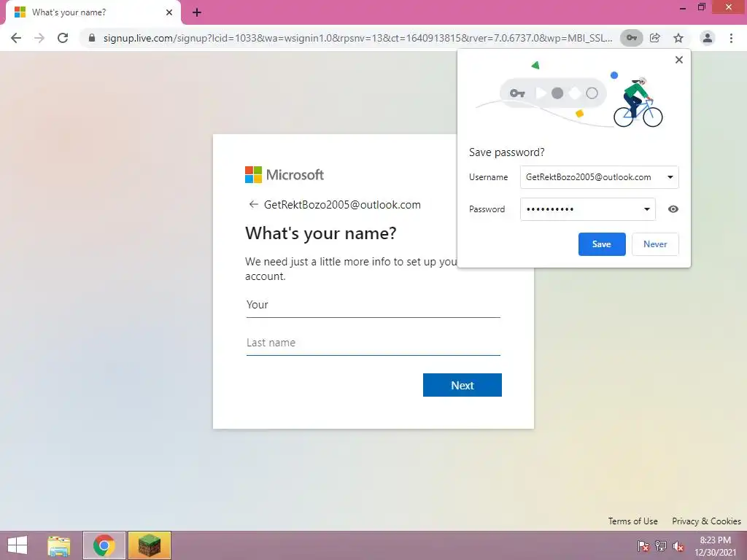
Task: Click the "Save password?" heading
Action: click(x=506, y=152)
